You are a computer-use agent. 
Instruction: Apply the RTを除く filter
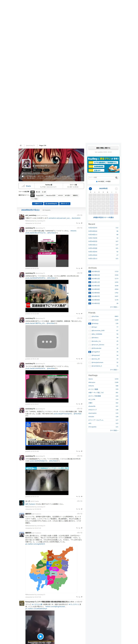[x=68, y=195]
